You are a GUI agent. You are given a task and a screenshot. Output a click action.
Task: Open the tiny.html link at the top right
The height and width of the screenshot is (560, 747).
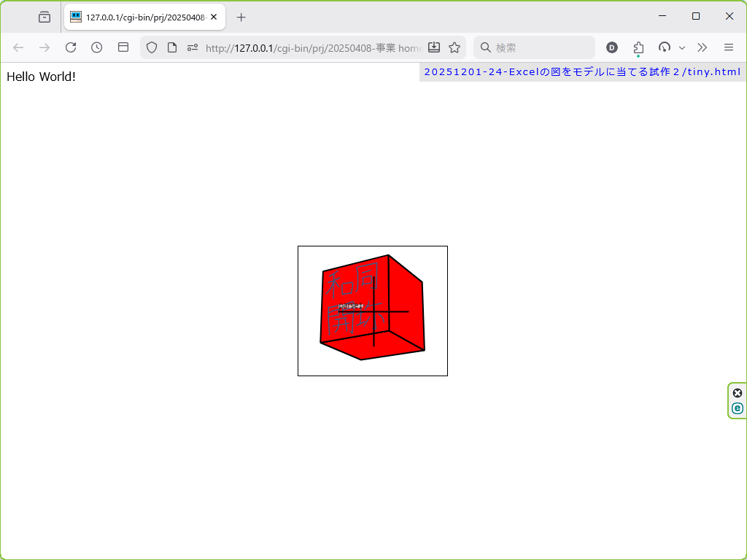pyautogui.click(x=581, y=71)
